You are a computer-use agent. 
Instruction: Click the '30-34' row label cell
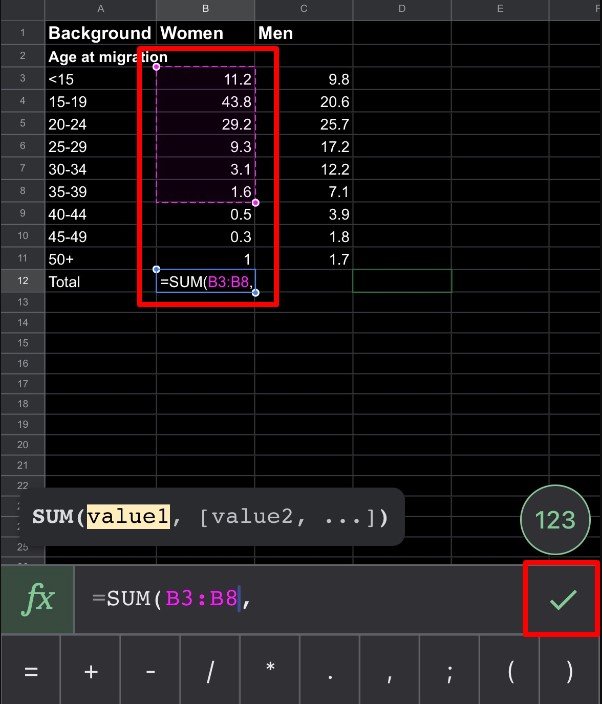tap(101, 169)
